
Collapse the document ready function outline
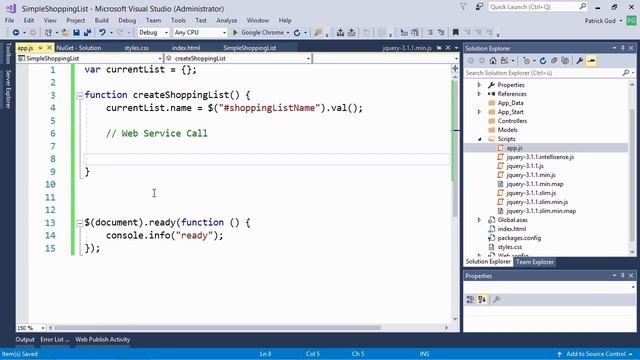(x=80, y=223)
